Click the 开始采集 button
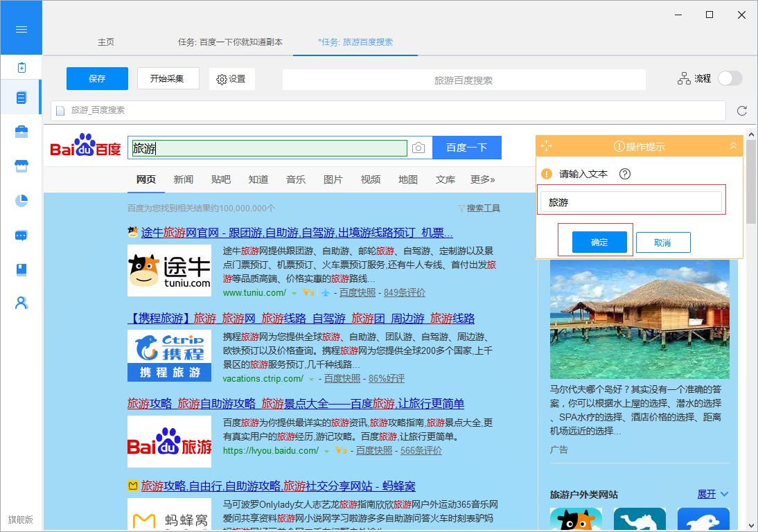This screenshot has height=532, width=758. (168, 78)
